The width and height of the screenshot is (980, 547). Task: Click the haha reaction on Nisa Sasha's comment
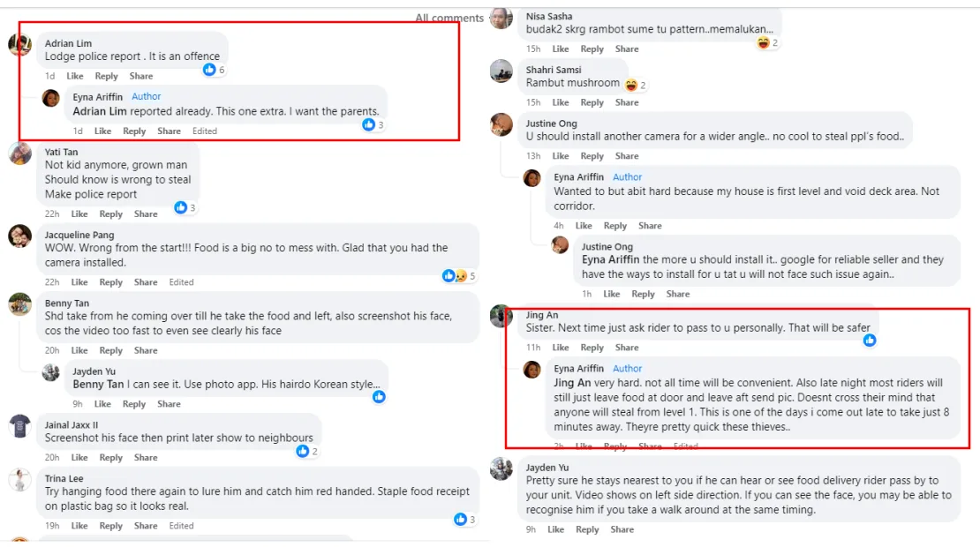pyautogui.click(x=764, y=43)
